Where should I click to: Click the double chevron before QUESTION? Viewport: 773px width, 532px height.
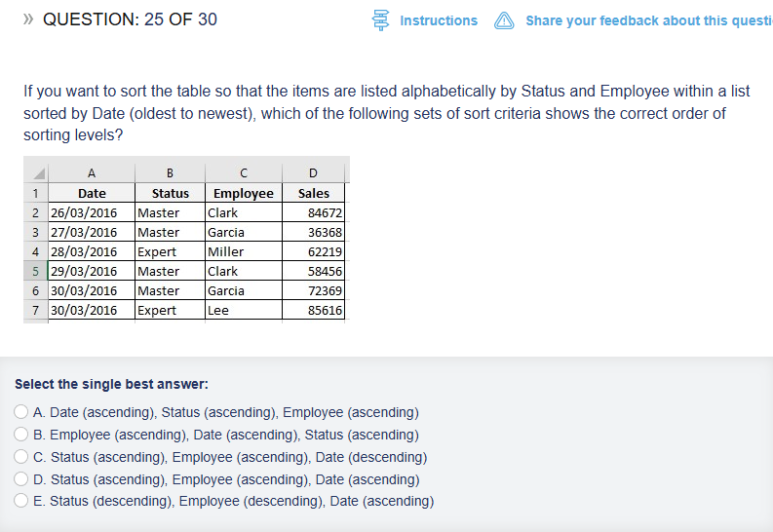[x=30, y=19]
